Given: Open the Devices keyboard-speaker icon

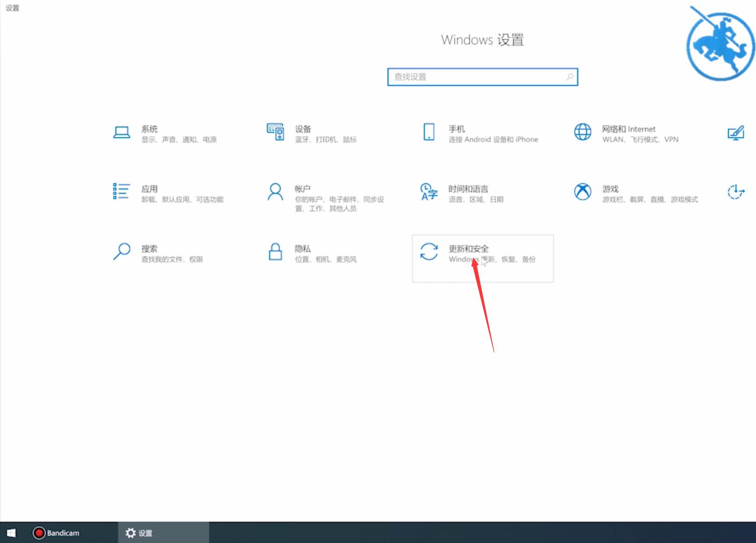Looking at the screenshot, I should click(276, 132).
